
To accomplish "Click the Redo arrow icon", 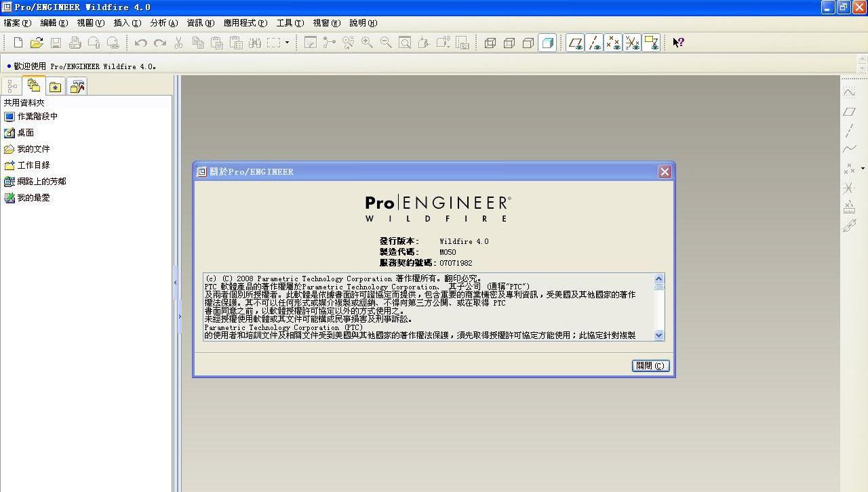I will [x=160, y=43].
